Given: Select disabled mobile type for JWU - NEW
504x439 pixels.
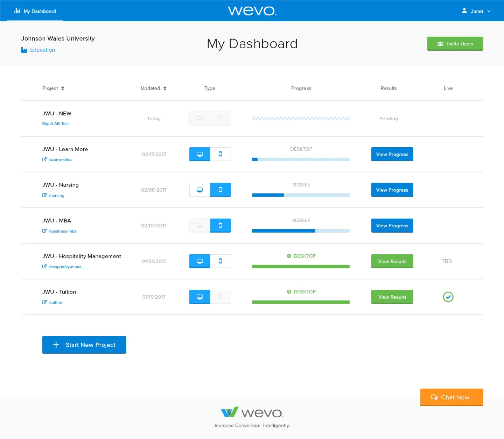Looking at the screenshot, I should coord(220,119).
